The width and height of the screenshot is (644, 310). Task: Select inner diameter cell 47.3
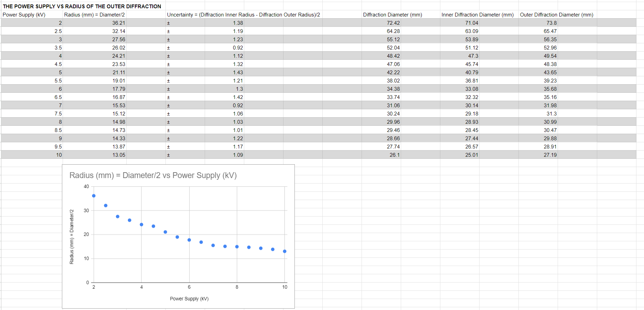(x=473, y=56)
